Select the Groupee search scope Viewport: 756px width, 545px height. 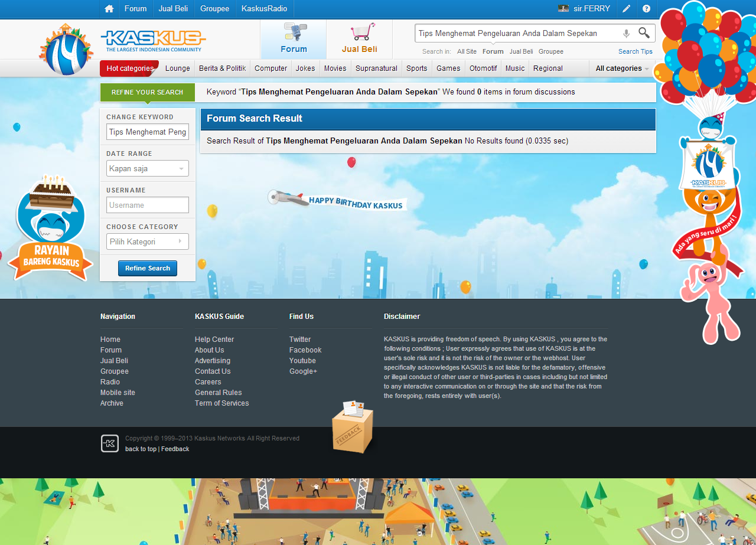point(551,51)
